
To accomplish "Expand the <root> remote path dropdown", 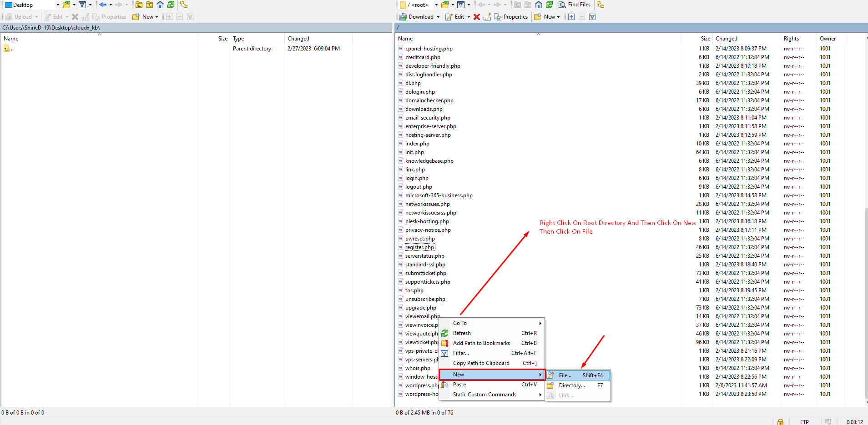I will [436, 5].
